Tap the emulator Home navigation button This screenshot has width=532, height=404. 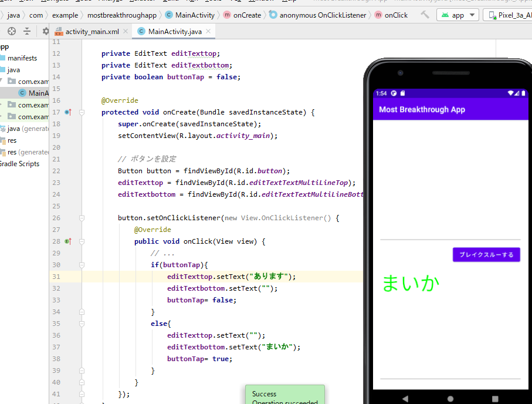450,399
